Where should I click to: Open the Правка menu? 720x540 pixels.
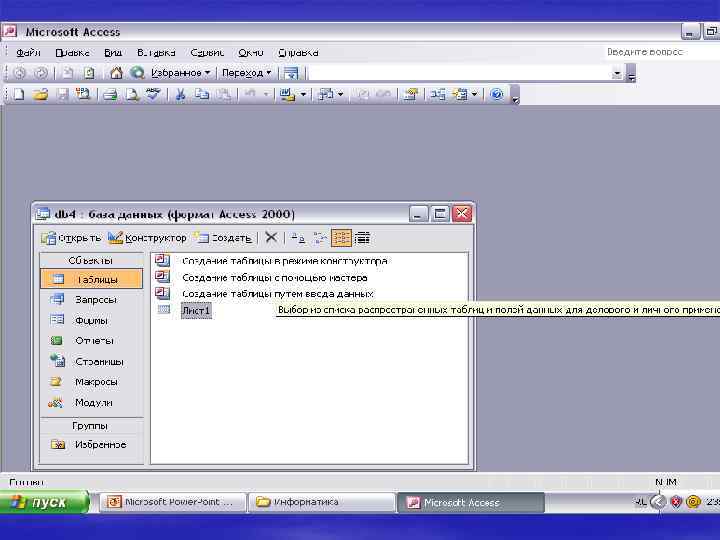coord(72,53)
